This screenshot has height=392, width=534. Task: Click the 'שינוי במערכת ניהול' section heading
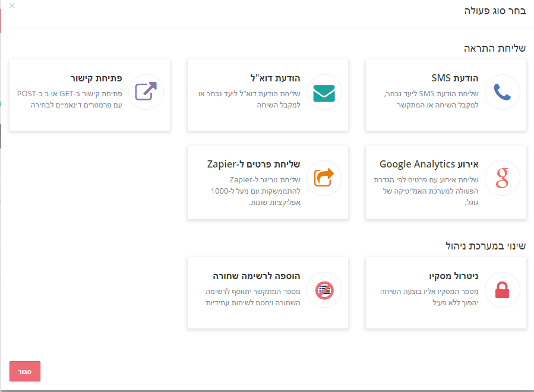pos(486,246)
